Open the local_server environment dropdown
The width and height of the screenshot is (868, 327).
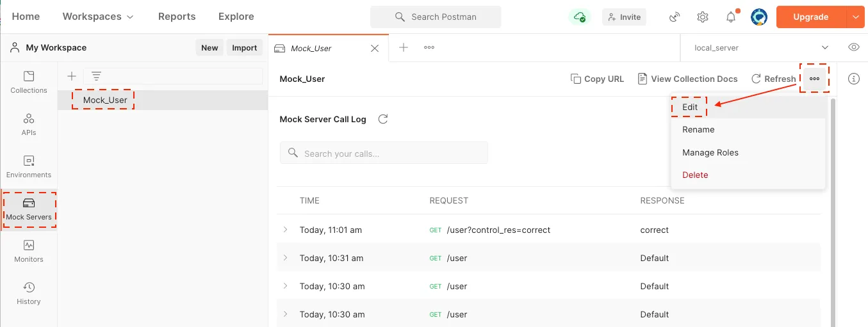(761, 47)
